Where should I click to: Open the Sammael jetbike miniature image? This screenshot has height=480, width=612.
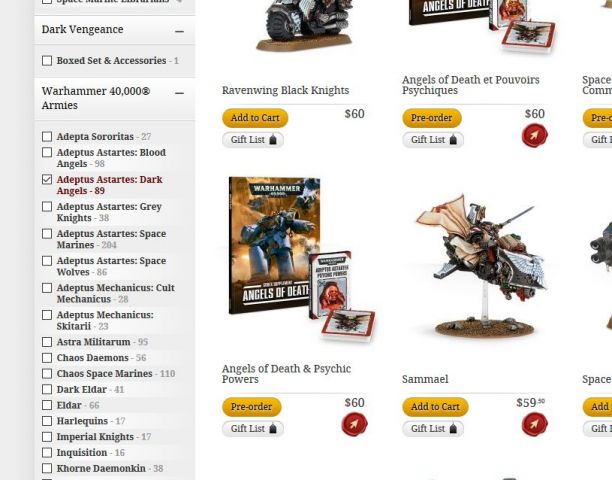pyautogui.click(x=482, y=265)
